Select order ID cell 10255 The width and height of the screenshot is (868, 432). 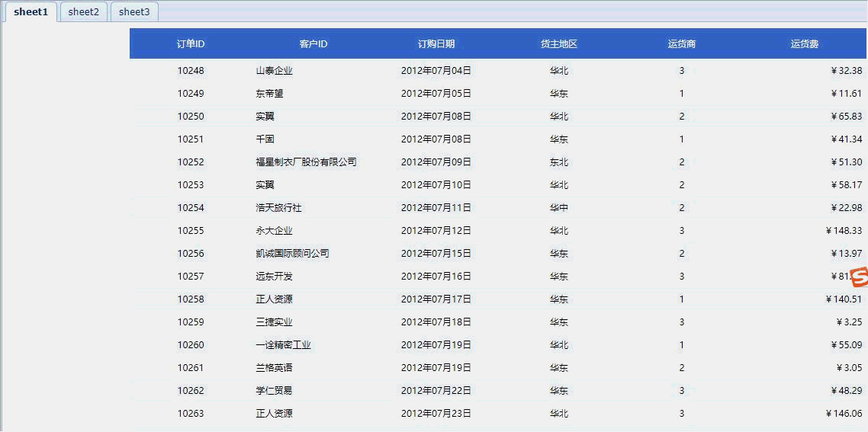(191, 231)
